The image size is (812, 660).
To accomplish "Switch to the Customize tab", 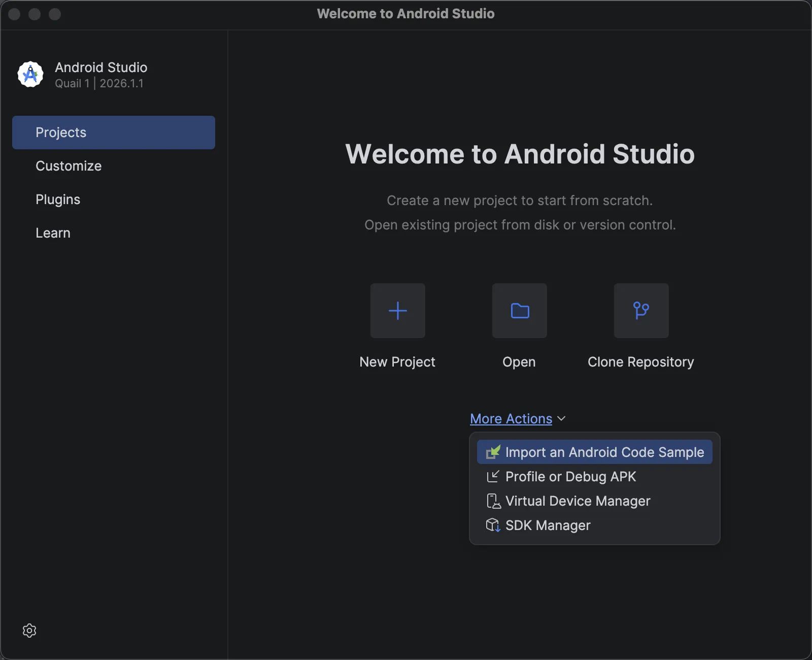I will (x=114, y=166).
